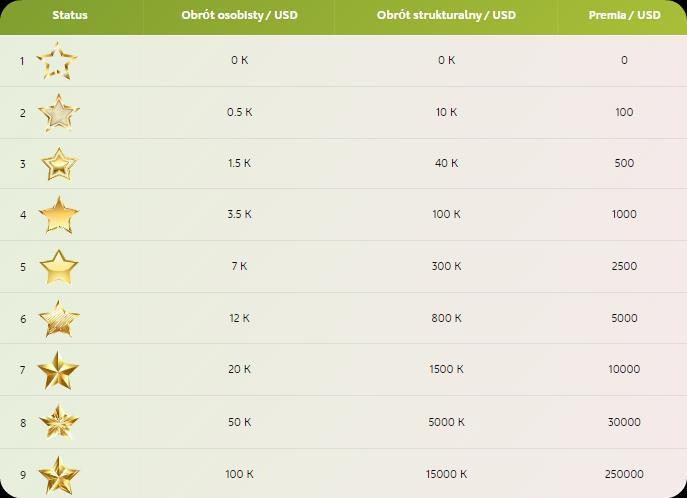687x498 pixels.
Task: Select the status 2 pale star icon
Action: click(58, 113)
